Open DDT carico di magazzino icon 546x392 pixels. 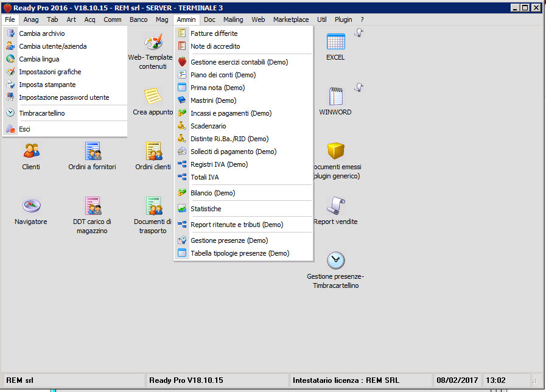[x=93, y=205]
